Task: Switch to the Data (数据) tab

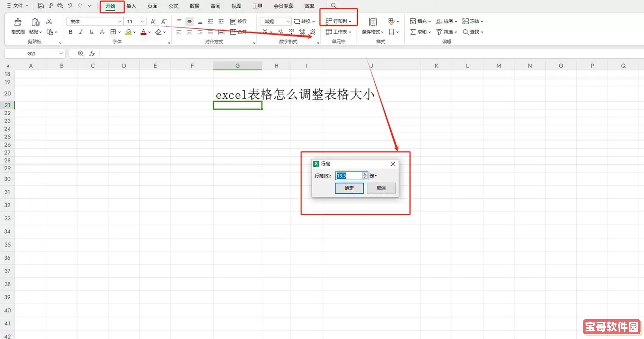Action: click(x=194, y=6)
